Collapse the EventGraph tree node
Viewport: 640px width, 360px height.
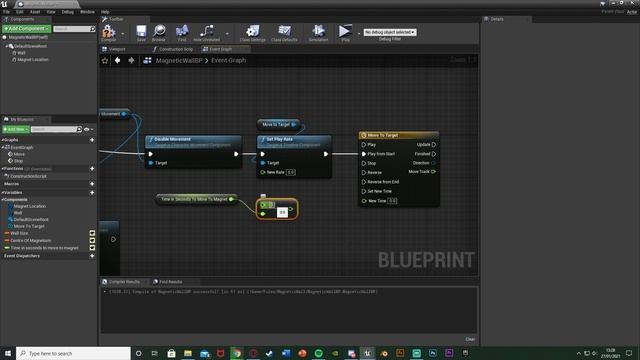click(x=3, y=147)
